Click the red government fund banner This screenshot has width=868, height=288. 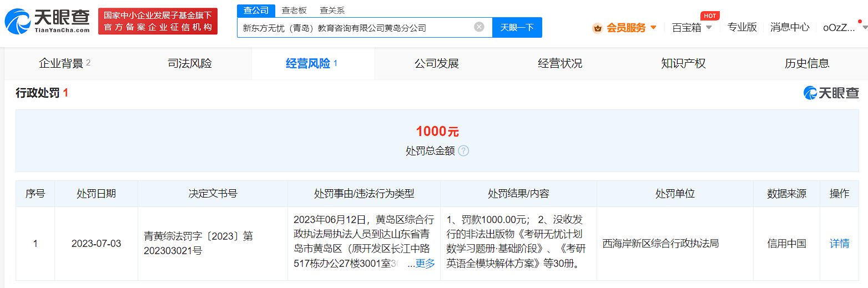(x=158, y=21)
